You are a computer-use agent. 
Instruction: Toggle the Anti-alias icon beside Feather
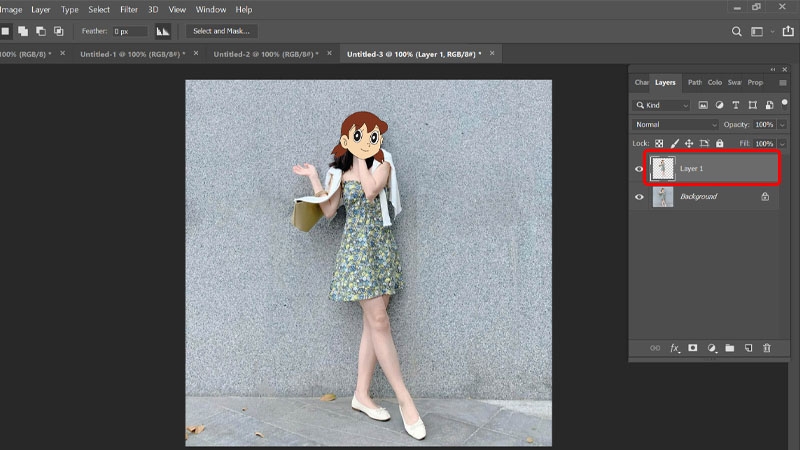coord(163,31)
